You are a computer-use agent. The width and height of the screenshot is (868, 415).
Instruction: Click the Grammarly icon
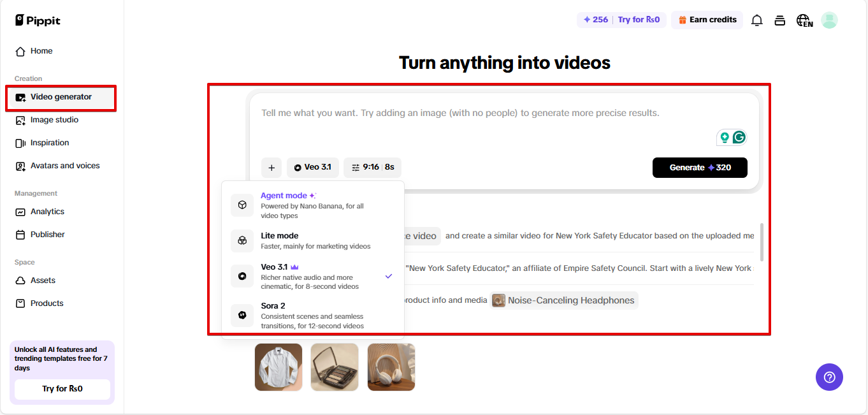coord(739,137)
